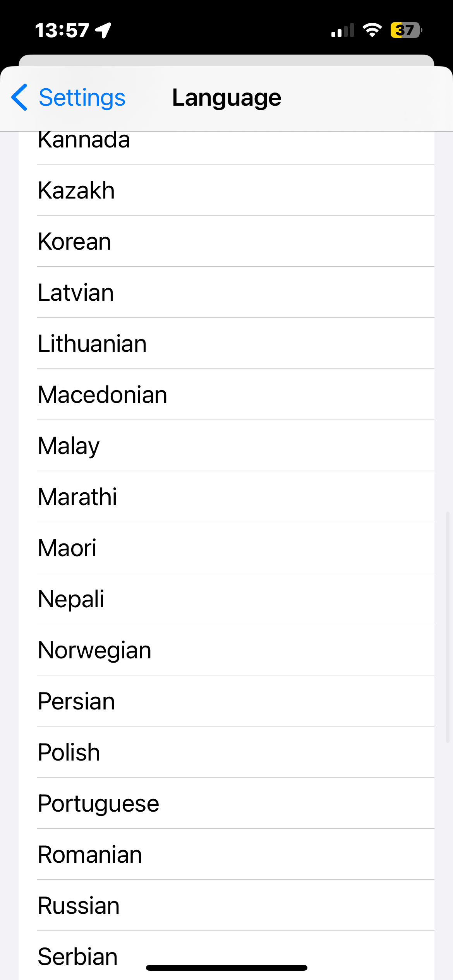Select Polish from the list
Viewport: 453px width, 980px height.
(69, 752)
